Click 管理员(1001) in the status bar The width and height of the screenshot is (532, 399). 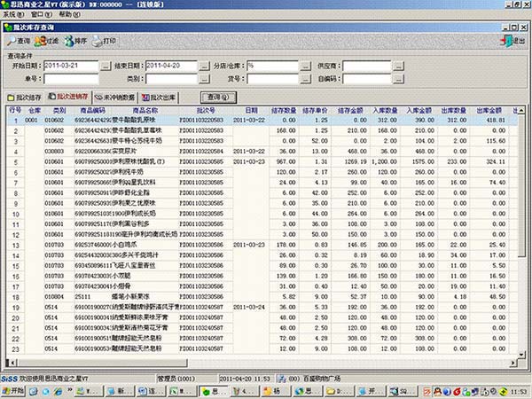176,379
